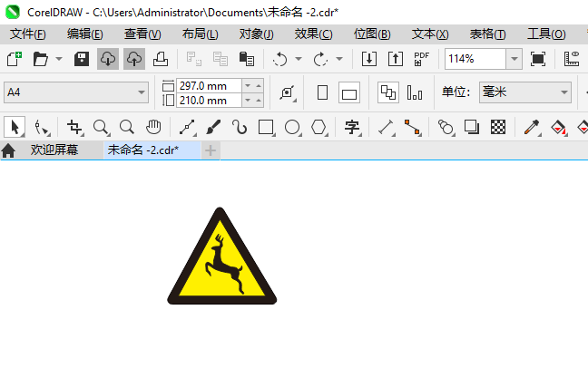588x387 pixels.
Task: Select the Crop tool
Action: 74,127
